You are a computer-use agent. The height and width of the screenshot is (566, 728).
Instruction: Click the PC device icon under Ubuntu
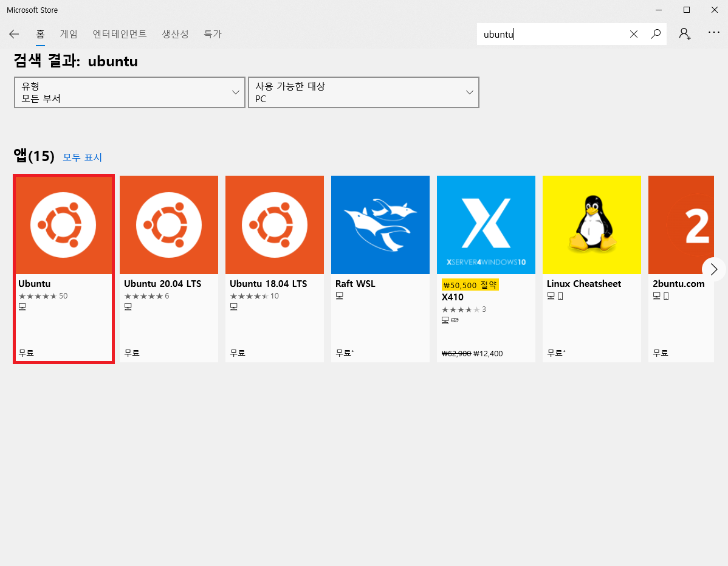22,307
